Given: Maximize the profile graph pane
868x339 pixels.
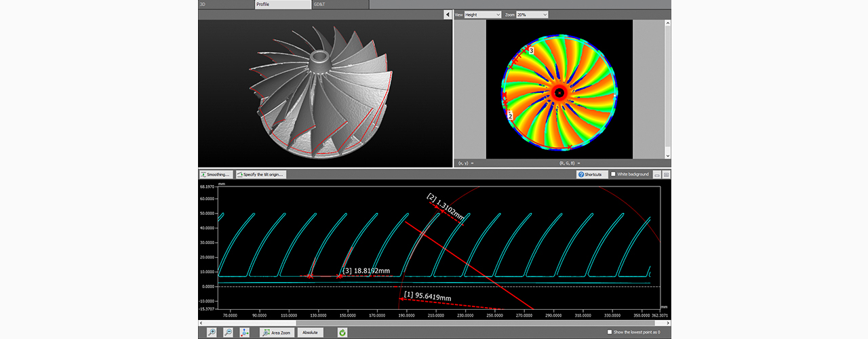Looking at the screenshot, I should (666, 174).
